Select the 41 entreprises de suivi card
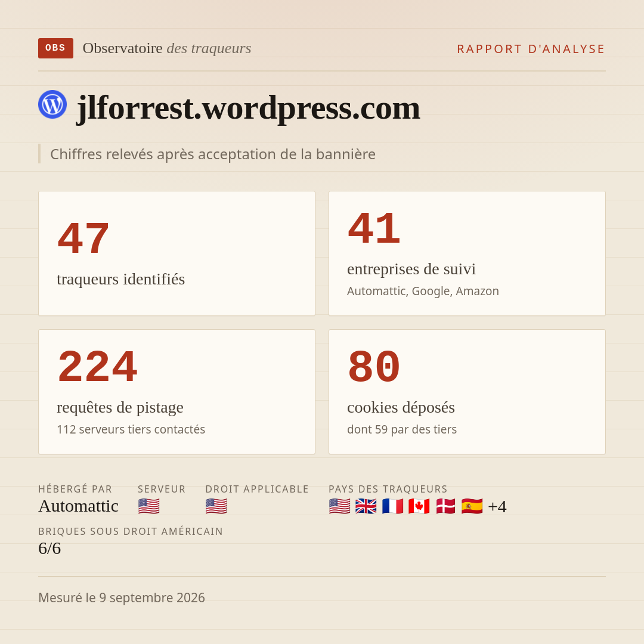Screen dimensions: 644x644 point(467,253)
